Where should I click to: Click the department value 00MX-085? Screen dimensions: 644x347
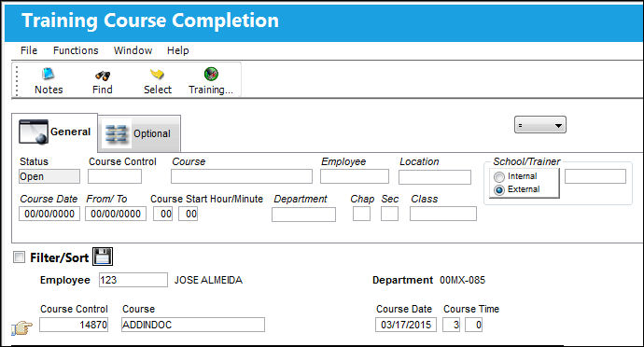pyautogui.click(x=462, y=280)
